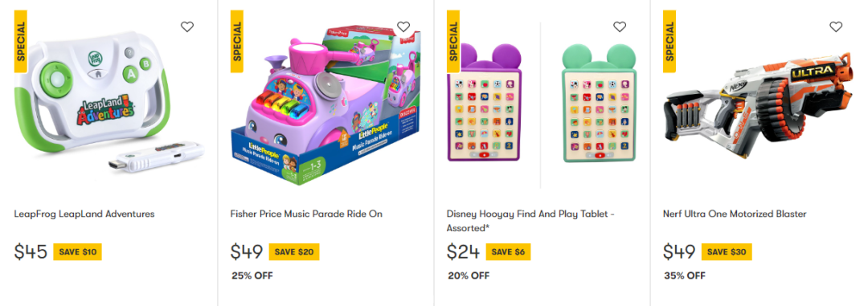The image size is (868, 306).
Task: Open LeapFrog LeapLand Adventures title link
Action: pos(84,214)
